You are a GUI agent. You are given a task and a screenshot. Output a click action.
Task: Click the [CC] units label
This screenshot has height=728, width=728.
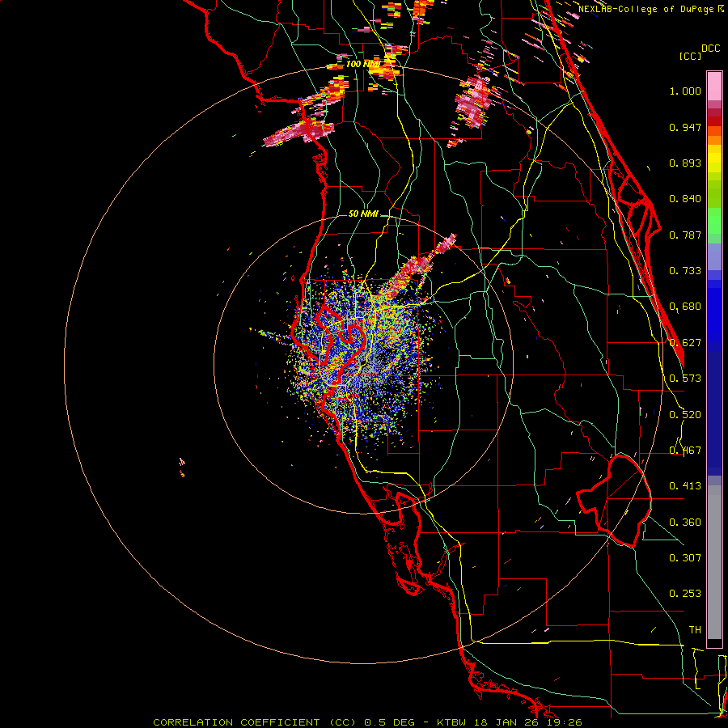(690, 56)
